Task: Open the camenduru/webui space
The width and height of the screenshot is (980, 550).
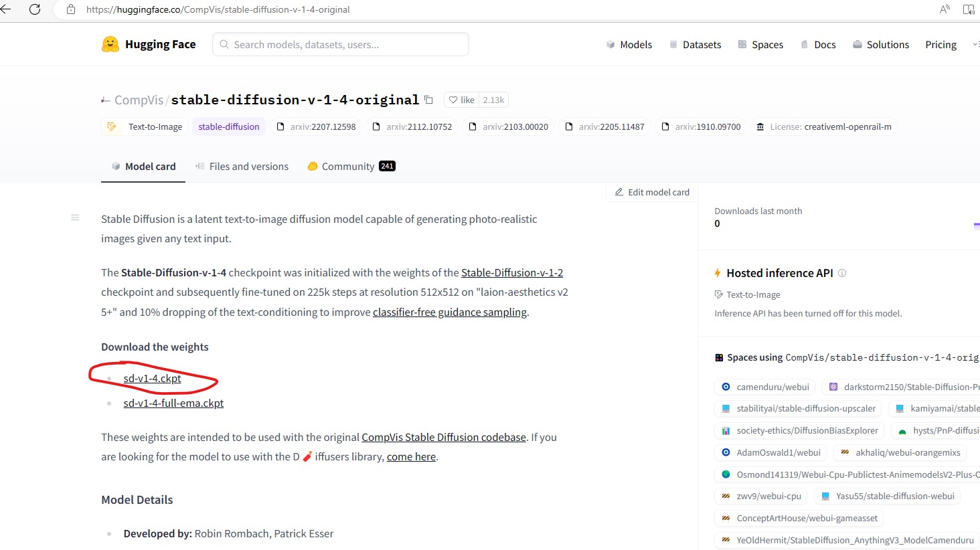Action: [765, 387]
